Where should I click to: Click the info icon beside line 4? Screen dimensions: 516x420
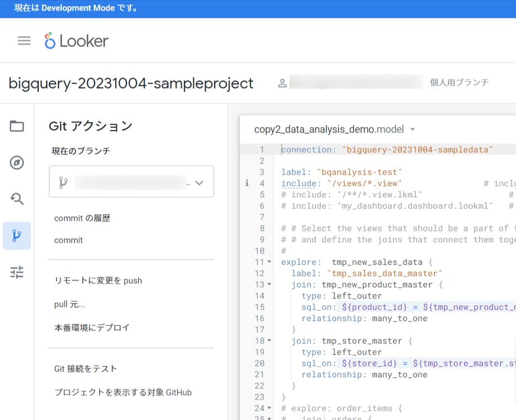point(246,183)
